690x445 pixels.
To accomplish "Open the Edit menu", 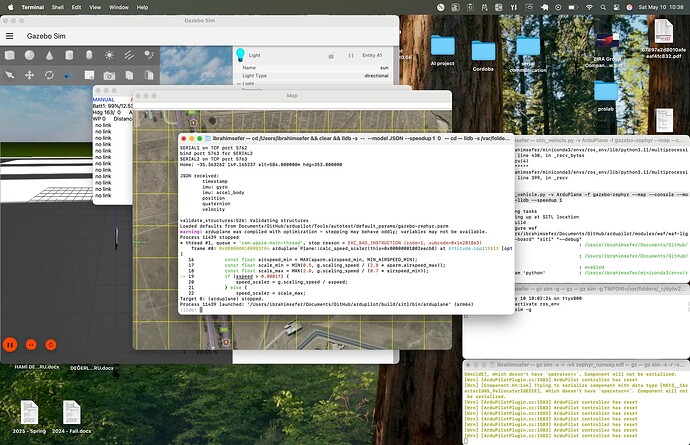I will (77, 7).
